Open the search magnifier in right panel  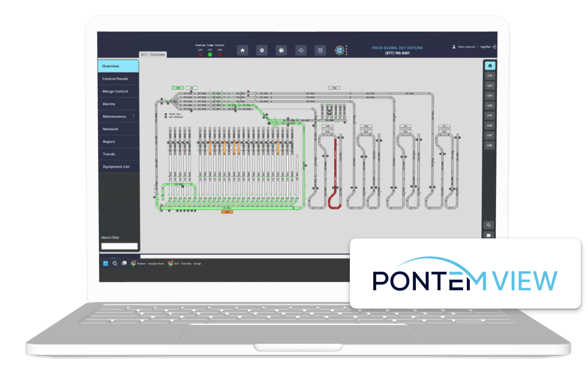[x=489, y=225]
